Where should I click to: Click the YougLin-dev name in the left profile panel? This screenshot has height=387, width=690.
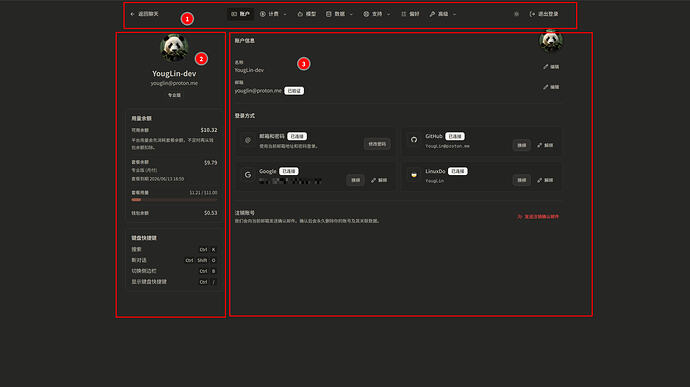[x=174, y=74]
